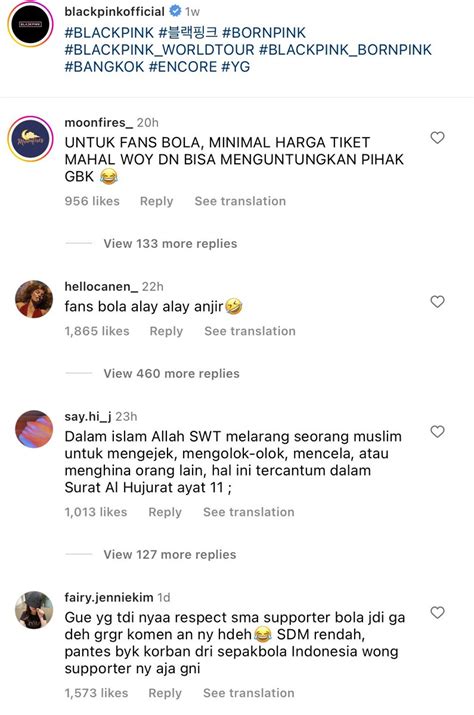Like say.hi_j's comment using the heart
Viewport: 474px width, 715px height.
437,431
